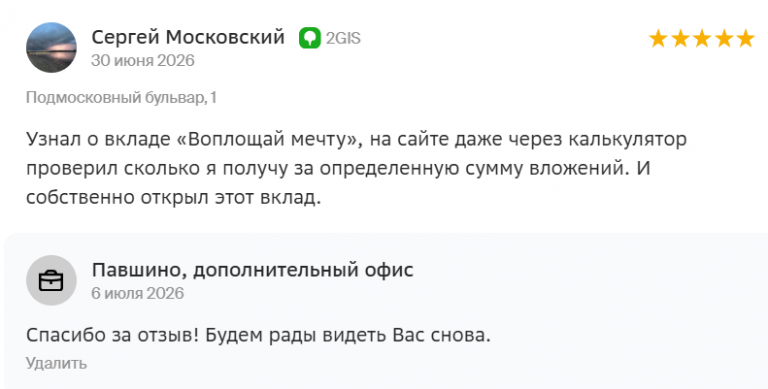Click Сергей Московский's round avatar photo

pyautogui.click(x=51, y=48)
